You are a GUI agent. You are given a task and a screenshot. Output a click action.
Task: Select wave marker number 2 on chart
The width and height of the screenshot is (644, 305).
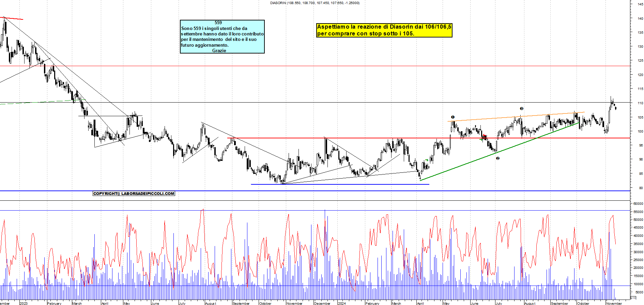[498, 158]
